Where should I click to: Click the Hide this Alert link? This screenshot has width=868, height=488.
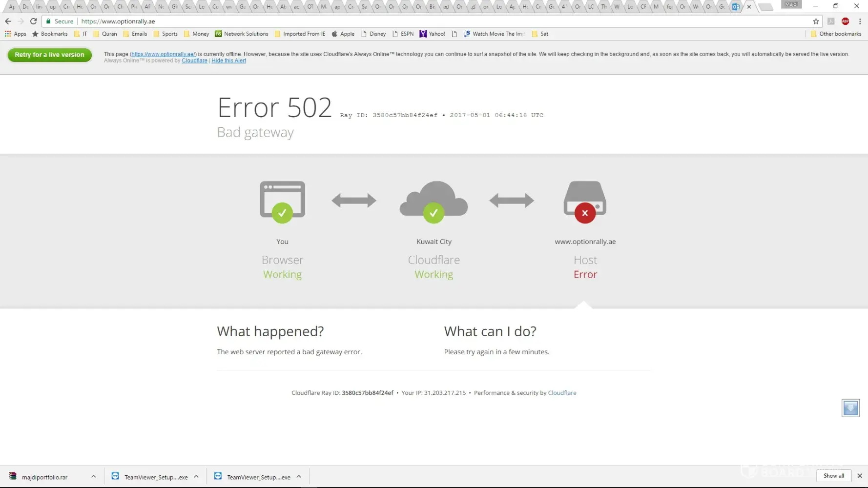[x=228, y=61]
